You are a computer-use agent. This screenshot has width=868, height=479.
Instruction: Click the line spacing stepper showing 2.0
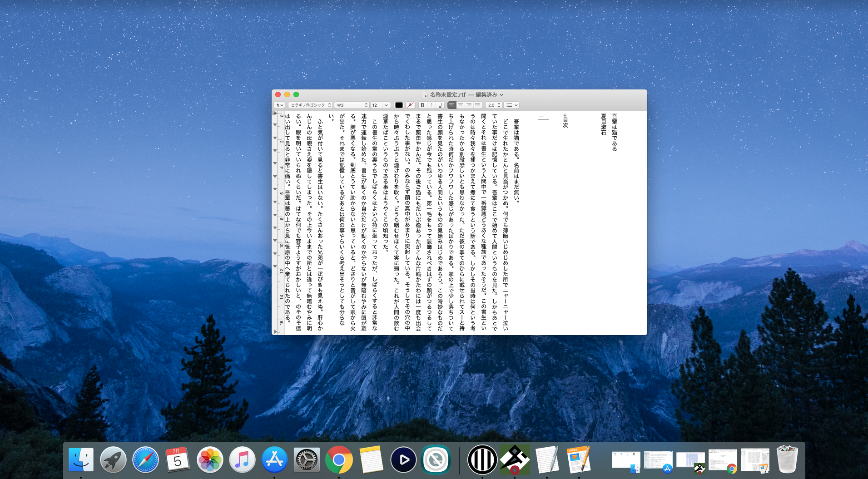tap(493, 105)
